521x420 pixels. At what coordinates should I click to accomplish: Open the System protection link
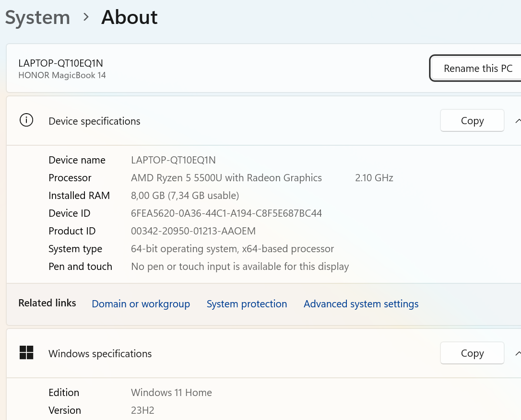(x=247, y=304)
